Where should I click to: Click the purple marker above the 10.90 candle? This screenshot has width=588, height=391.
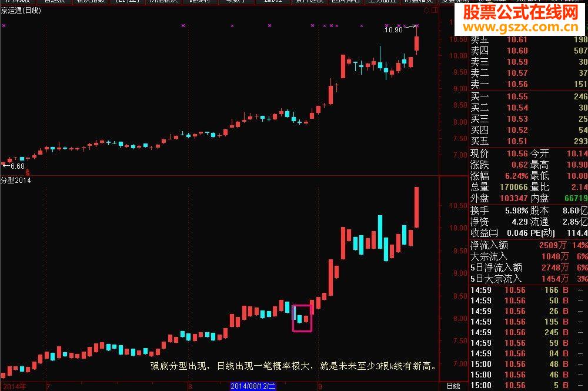[417, 25]
